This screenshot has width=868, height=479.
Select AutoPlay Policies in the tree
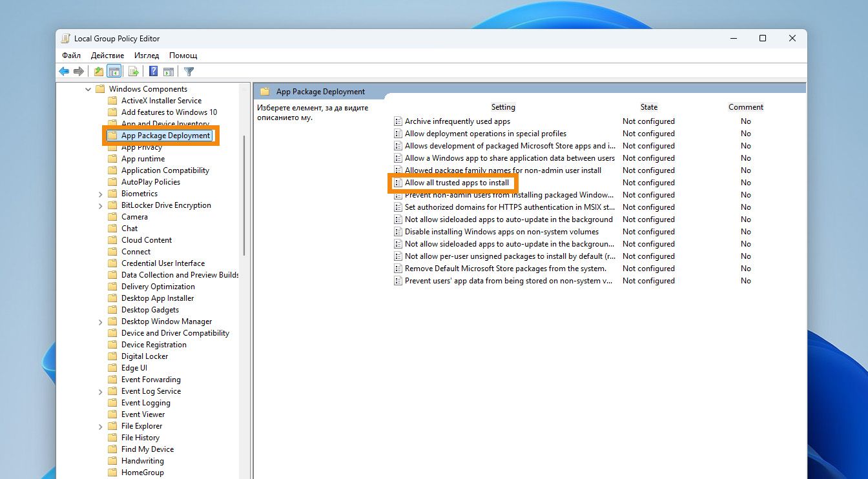[150, 182]
